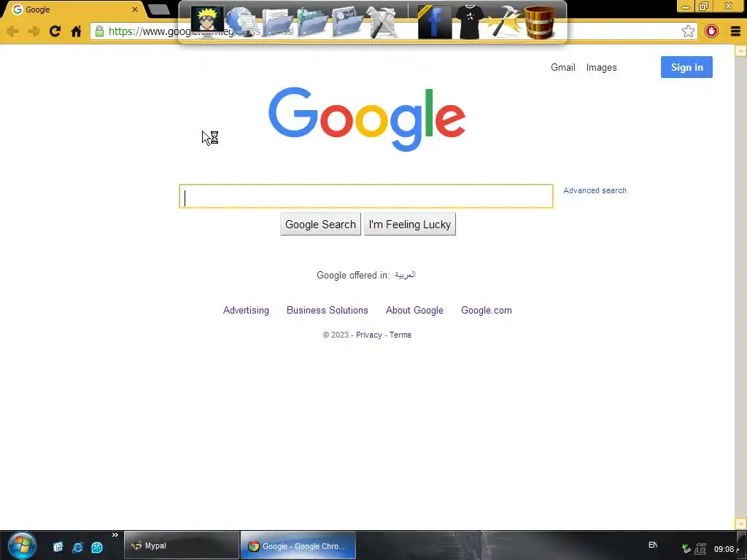The height and width of the screenshot is (560, 747).
Task: Open the red adblock extension icon
Action: (711, 31)
